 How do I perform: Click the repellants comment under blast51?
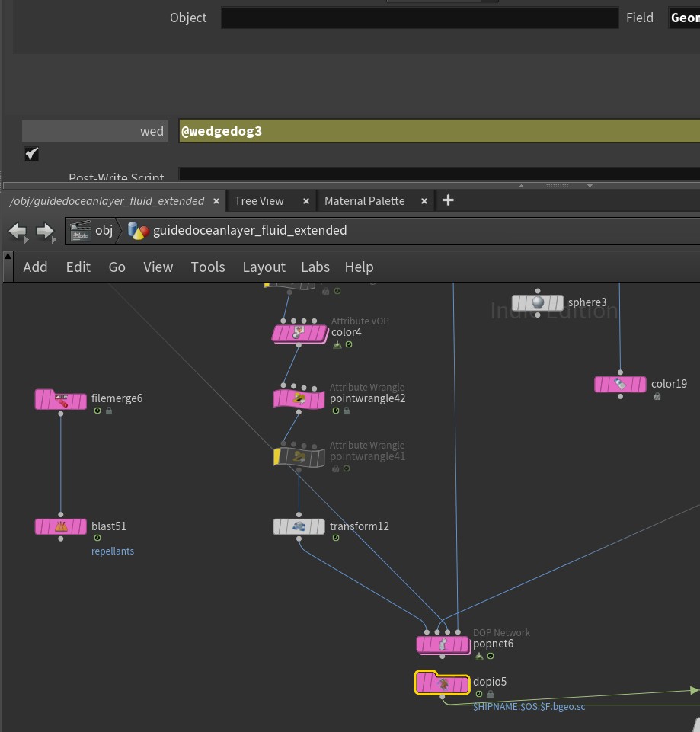click(x=113, y=551)
